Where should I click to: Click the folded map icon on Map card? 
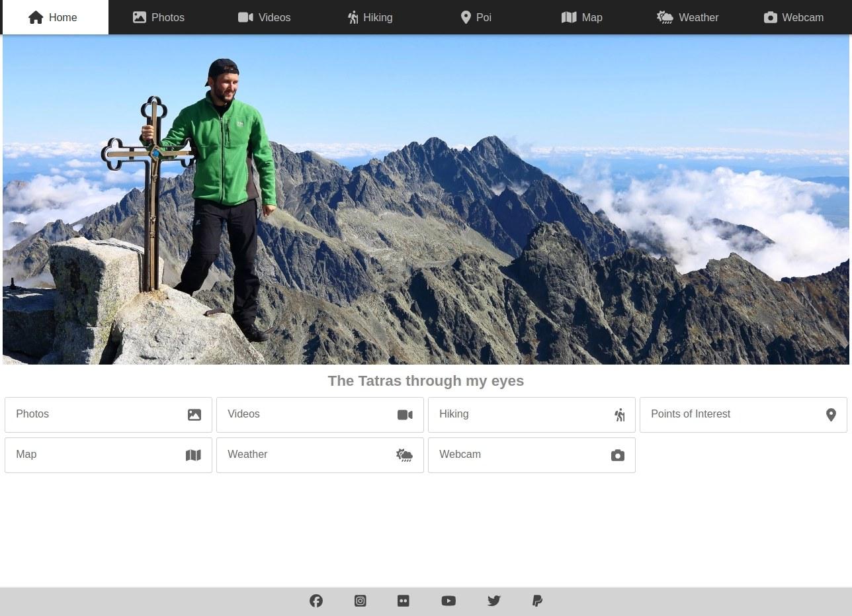[x=193, y=455]
